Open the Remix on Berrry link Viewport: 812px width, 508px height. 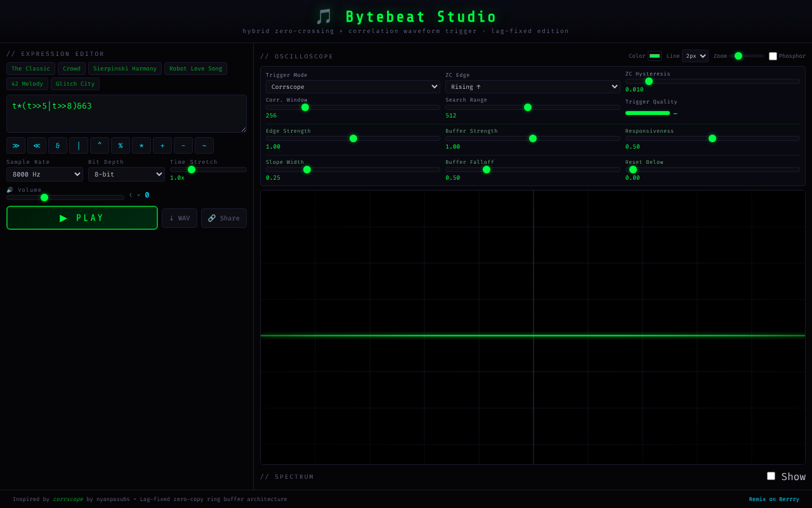(774, 499)
